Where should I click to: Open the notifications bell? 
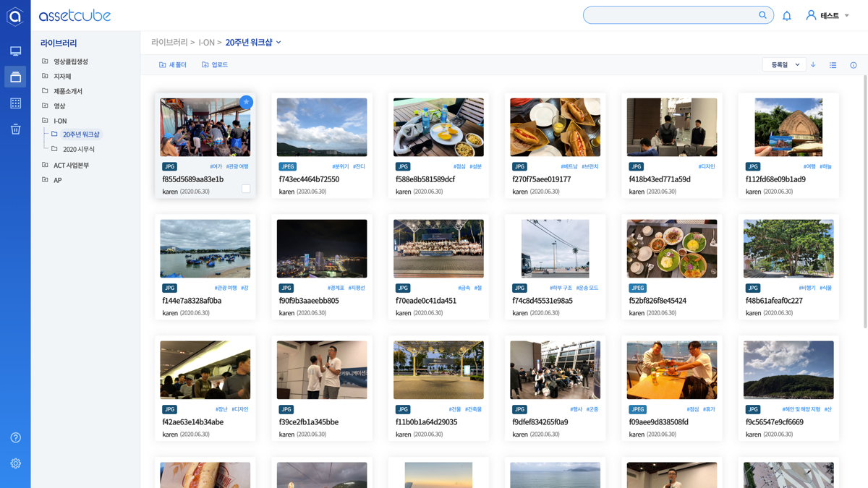(787, 15)
